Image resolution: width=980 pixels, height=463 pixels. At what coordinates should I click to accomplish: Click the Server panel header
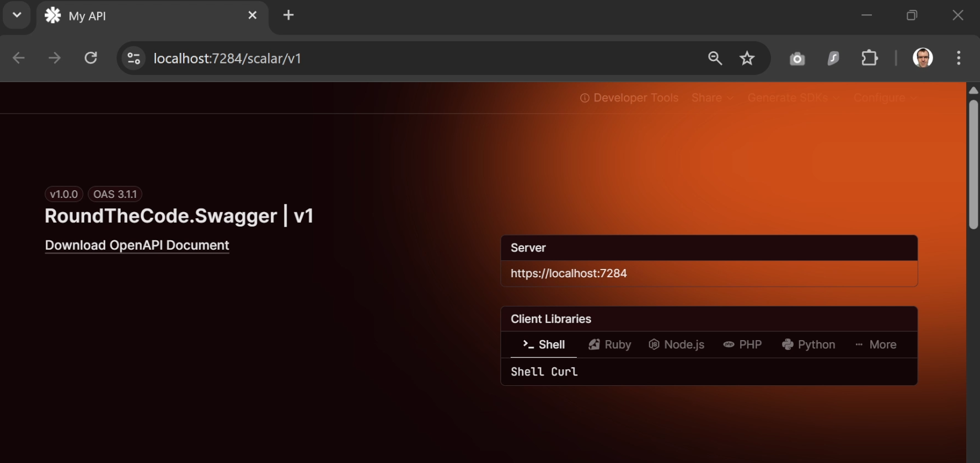tap(709, 248)
